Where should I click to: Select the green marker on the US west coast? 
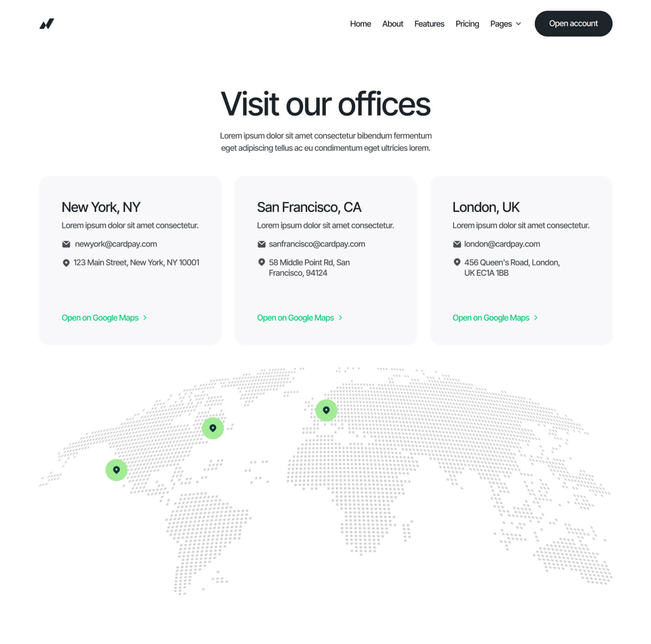click(x=117, y=469)
